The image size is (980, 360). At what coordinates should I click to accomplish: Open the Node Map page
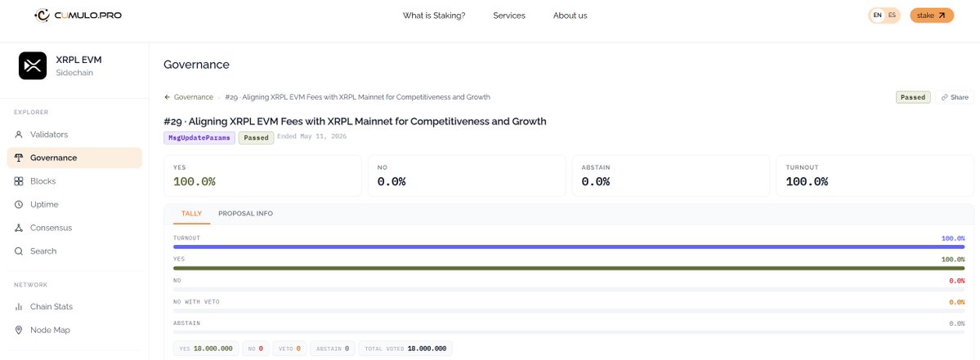74,330
